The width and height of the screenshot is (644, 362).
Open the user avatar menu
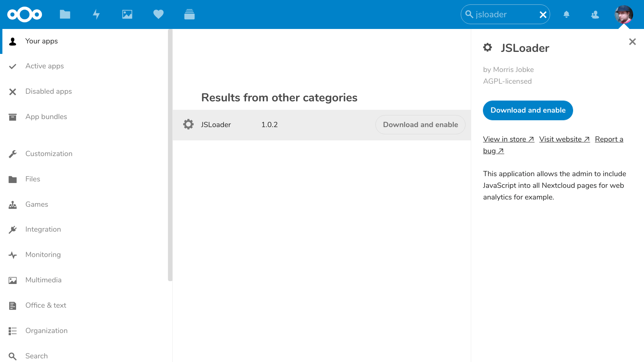tap(624, 14)
